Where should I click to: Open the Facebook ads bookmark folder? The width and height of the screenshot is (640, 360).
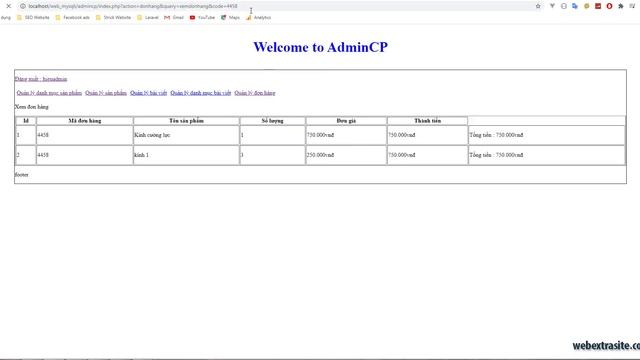click(72, 18)
